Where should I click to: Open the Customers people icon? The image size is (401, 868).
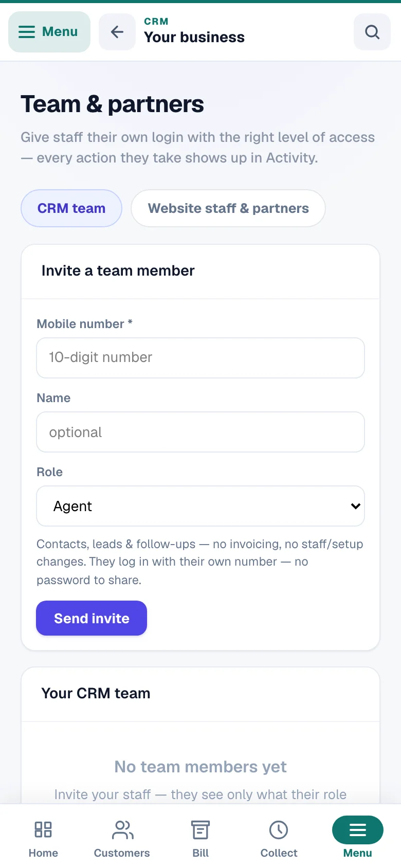122,829
